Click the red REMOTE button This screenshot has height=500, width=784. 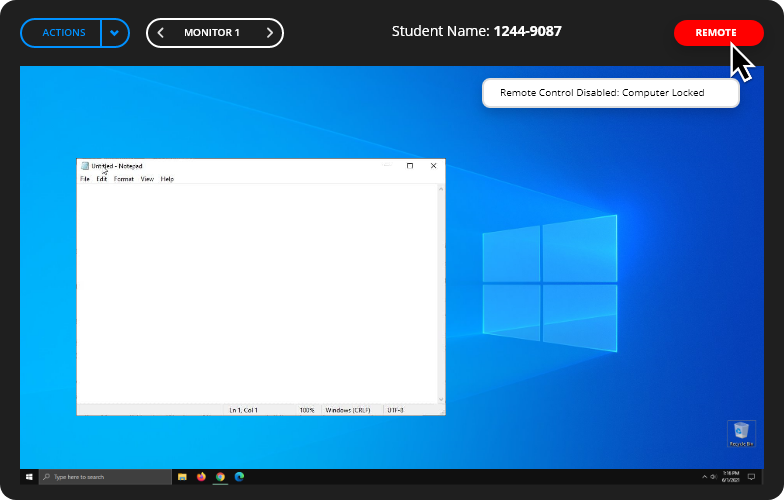[718, 32]
